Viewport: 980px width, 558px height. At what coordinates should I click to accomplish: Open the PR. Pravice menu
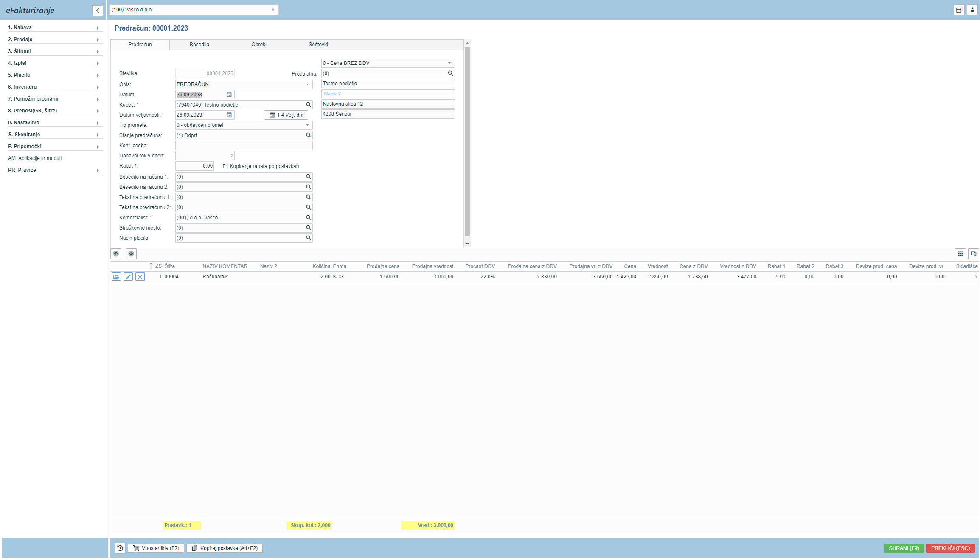point(55,170)
